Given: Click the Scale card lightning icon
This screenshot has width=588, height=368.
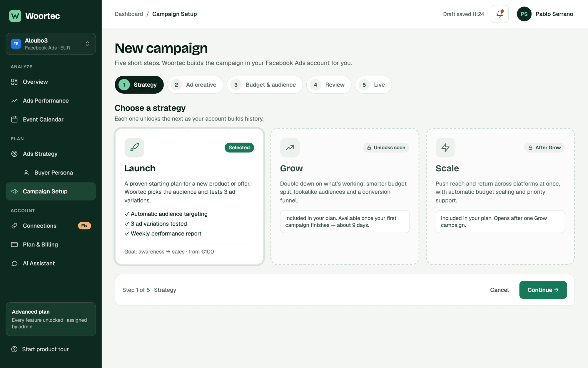Looking at the screenshot, I should (445, 147).
